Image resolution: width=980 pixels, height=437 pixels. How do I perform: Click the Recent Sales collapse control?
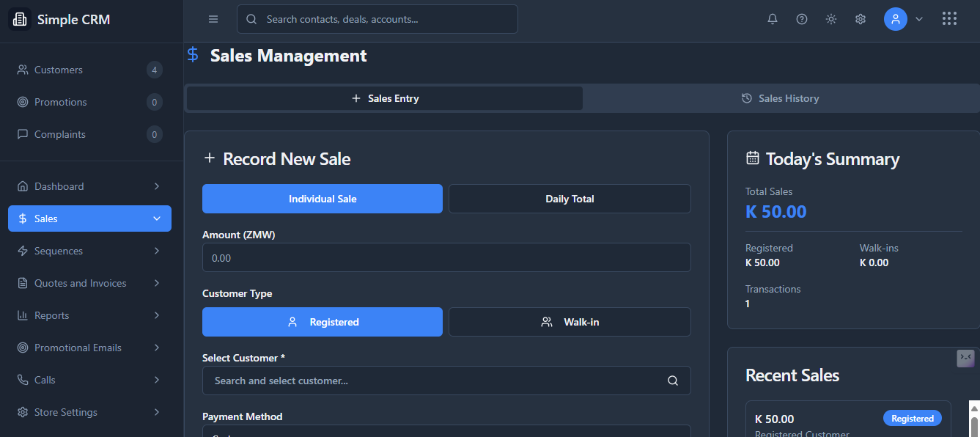click(965, 358)
